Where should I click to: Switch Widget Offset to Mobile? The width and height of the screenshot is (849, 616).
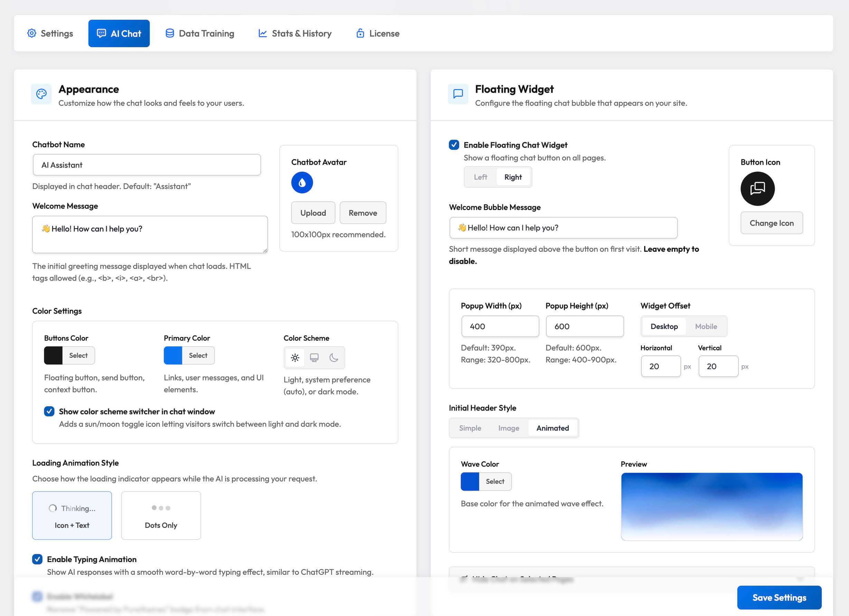pyautogui.click(x=706, y=326)
